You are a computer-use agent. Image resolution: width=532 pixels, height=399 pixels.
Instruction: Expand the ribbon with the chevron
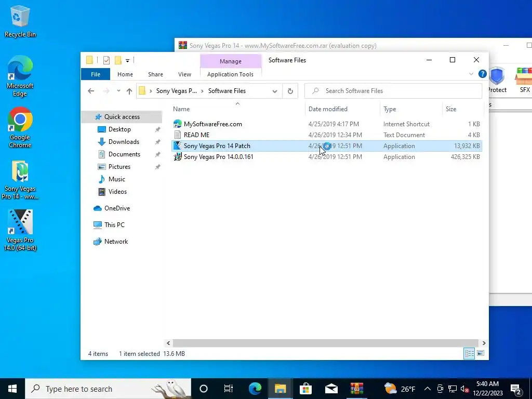[471, 74]
